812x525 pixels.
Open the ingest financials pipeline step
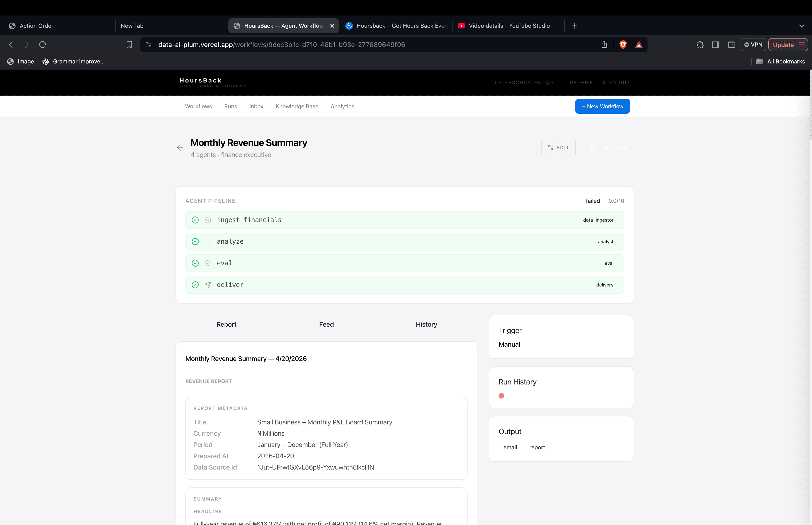[x=404, y=220]
